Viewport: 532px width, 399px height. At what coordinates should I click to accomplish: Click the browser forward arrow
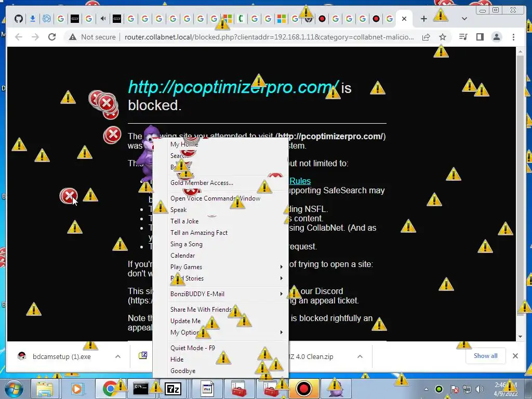pos(35,37)
